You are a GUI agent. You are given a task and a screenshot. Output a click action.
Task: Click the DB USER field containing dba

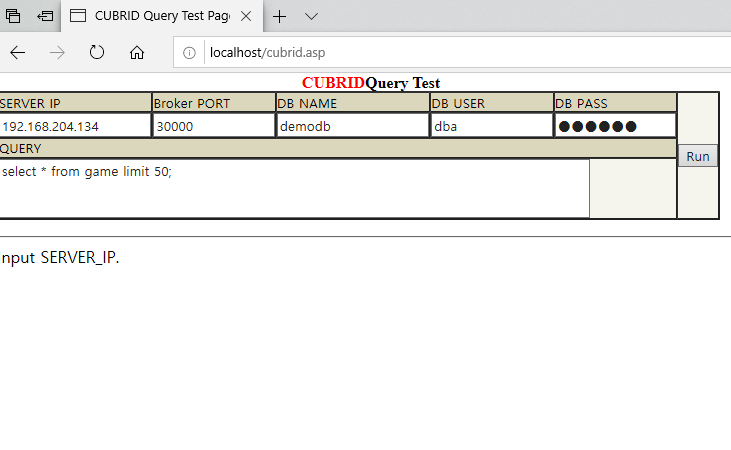tap(490, 126)
